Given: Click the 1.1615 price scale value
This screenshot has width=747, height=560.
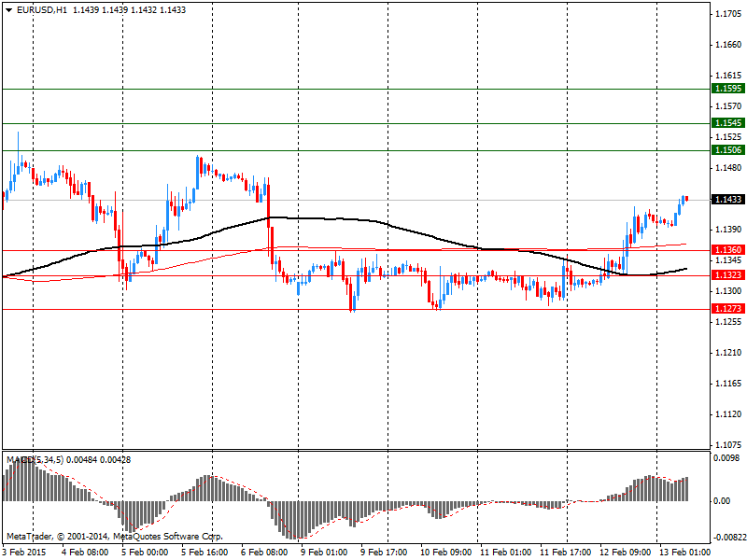Looking at the screenshot, I should [729, 76].
